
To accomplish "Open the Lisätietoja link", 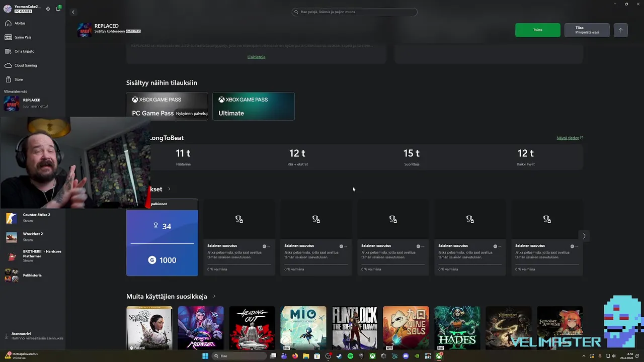I will (x=256, y=57).
